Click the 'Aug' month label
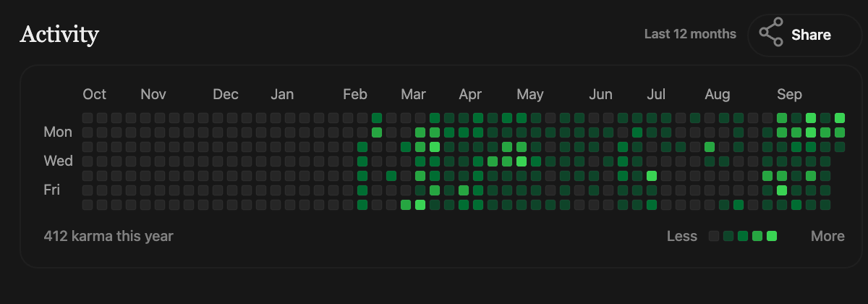Viewport: 868px width, 304px height. (718, 94)
